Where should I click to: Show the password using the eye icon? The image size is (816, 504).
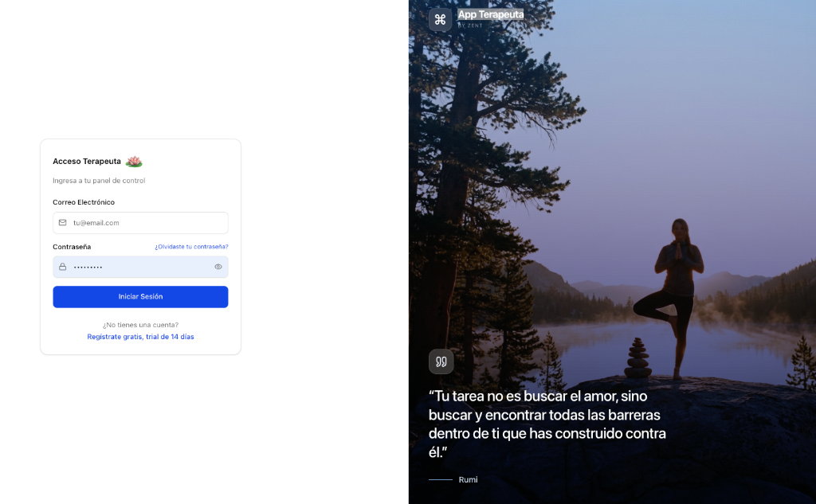tap(218, 267)
